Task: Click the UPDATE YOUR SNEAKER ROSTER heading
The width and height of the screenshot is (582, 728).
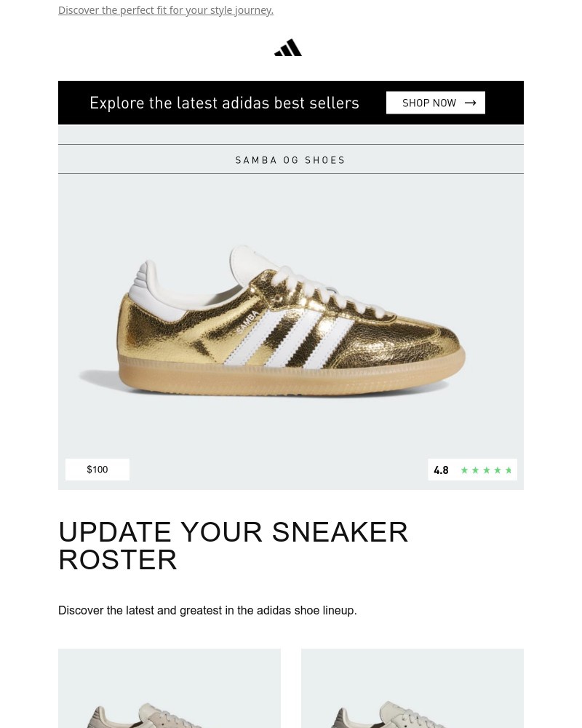Action: (x=233, y=546)
